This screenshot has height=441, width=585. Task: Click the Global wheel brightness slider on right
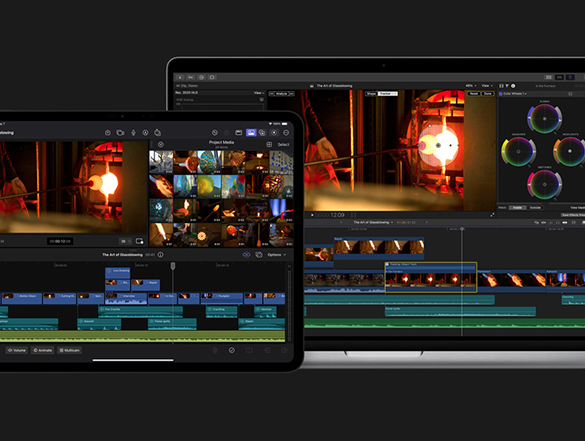[559, 119]
